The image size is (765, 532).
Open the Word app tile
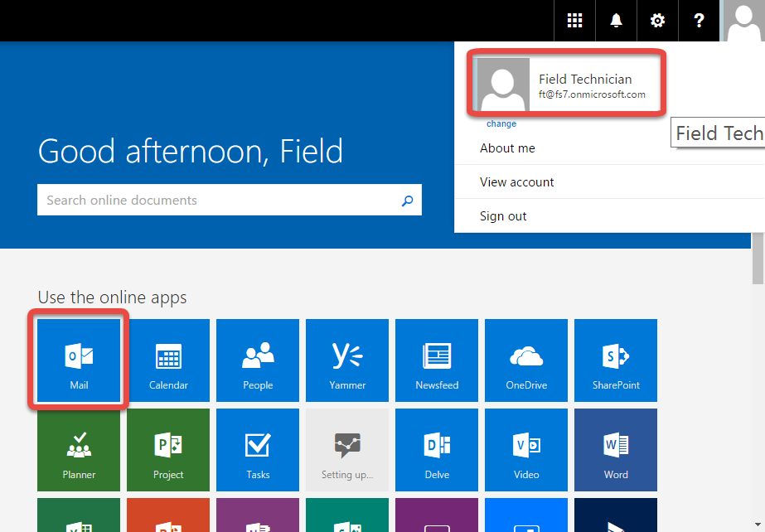[616, 450]
